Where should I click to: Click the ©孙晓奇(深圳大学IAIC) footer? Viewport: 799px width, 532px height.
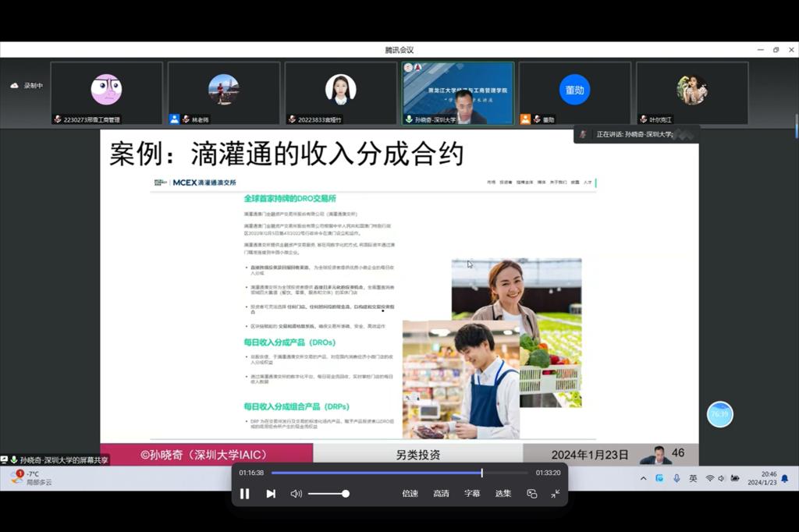204,455
